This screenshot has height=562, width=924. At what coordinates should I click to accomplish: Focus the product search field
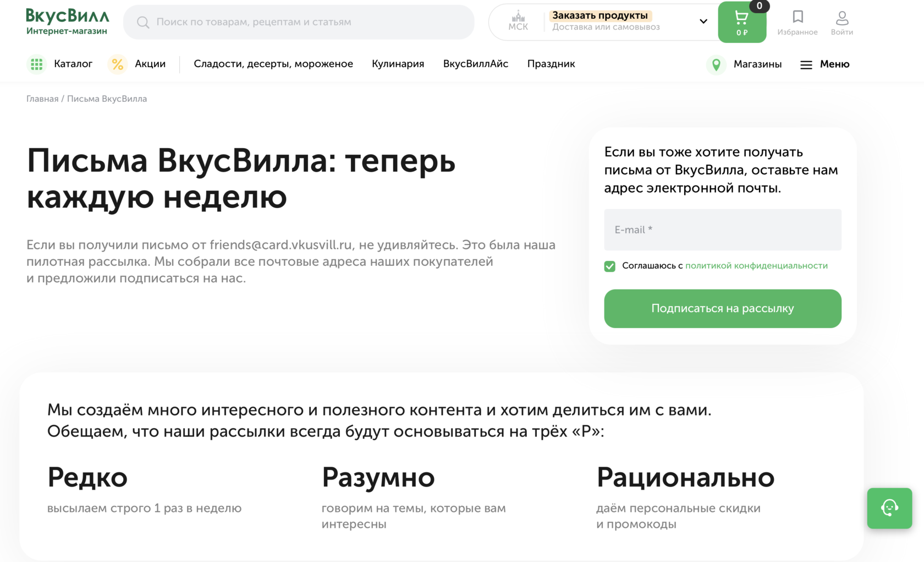(x=299, y=22)
